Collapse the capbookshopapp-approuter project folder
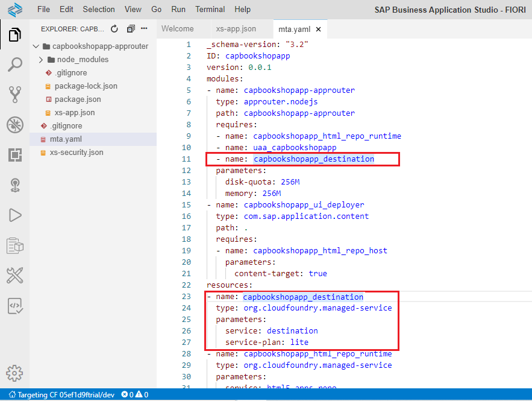 coord(36,46)
